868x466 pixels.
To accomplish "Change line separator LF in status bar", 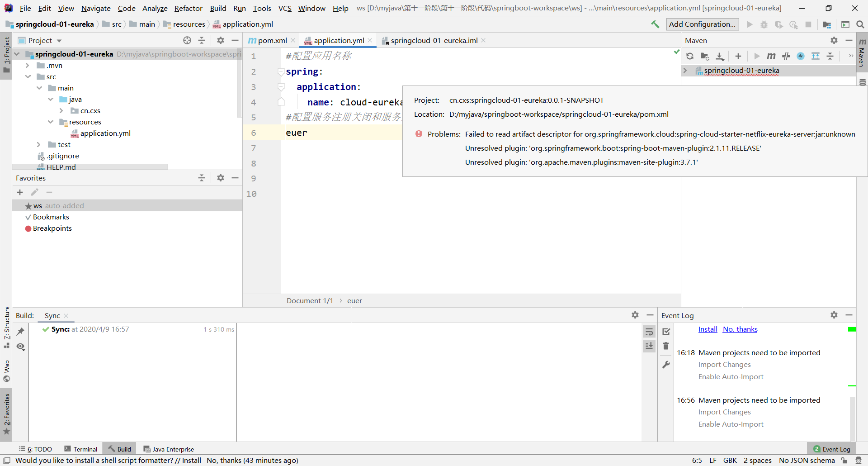I will [713, 461].
